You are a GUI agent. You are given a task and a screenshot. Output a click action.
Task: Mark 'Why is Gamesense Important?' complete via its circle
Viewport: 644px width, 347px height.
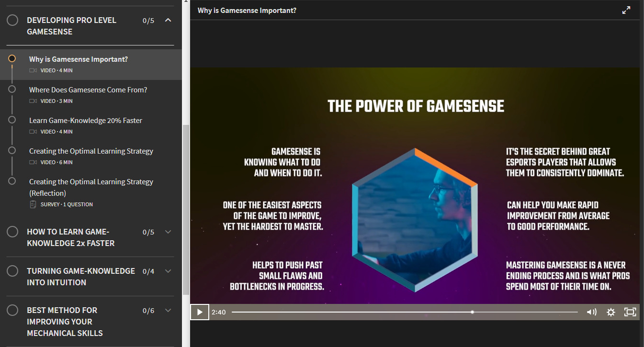click(12, 58)
